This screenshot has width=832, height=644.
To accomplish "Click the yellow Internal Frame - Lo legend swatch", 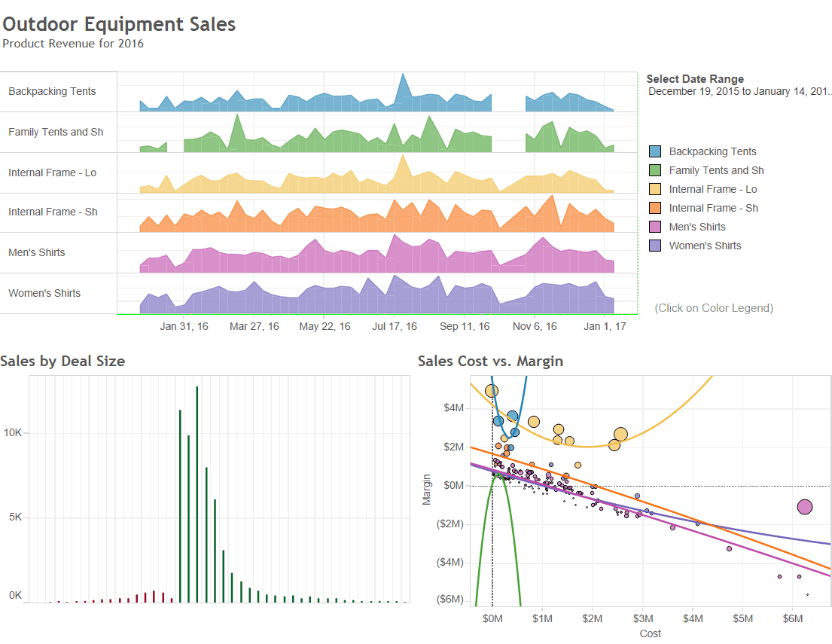I will tap(655, 189).
